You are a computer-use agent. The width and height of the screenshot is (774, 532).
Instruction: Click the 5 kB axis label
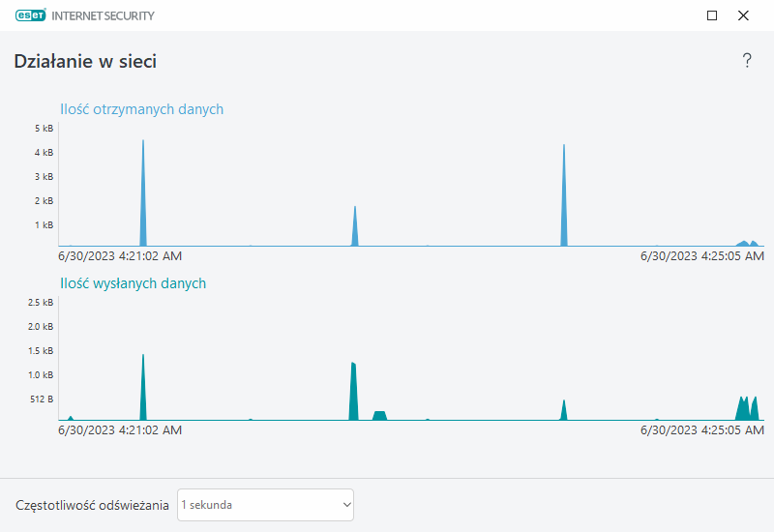tap(43, 129)
